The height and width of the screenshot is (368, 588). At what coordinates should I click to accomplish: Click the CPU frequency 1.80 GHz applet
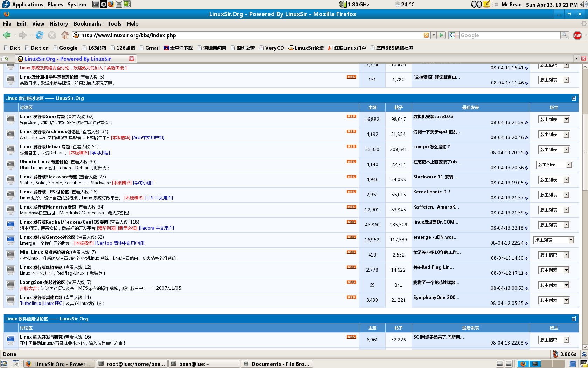tap(354, 4)
